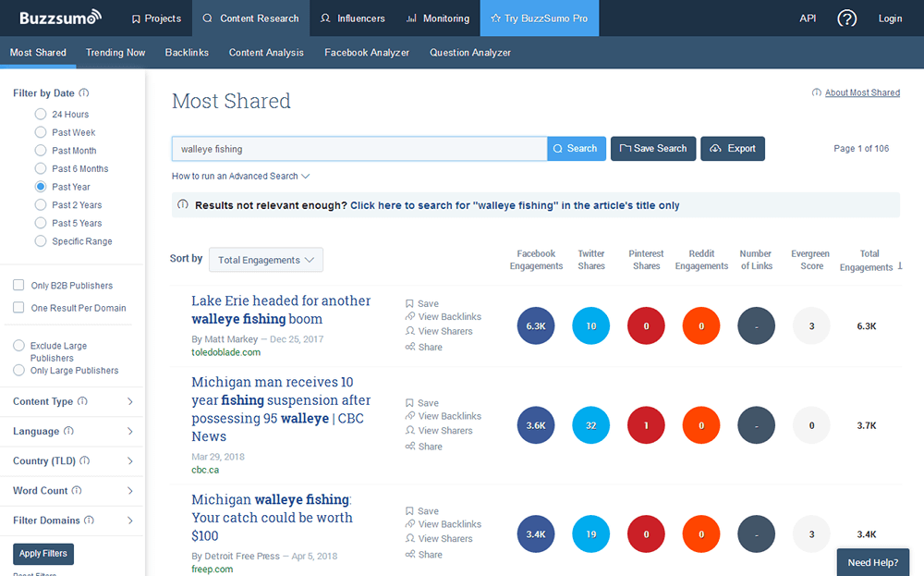This screenshot has height=576, width=924.
Task: Enable One Result Per Domain checkbox
Action: 18,307
